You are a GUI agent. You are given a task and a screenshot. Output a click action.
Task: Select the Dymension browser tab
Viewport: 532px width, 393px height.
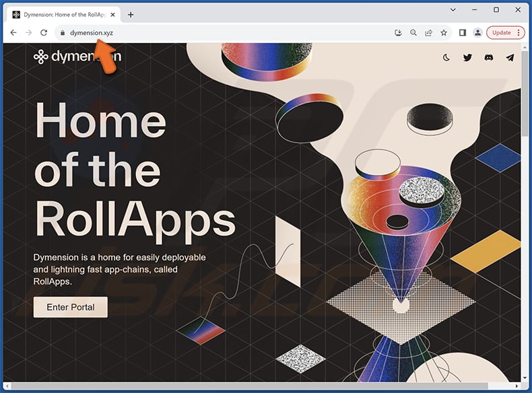(x=64, y=15)
